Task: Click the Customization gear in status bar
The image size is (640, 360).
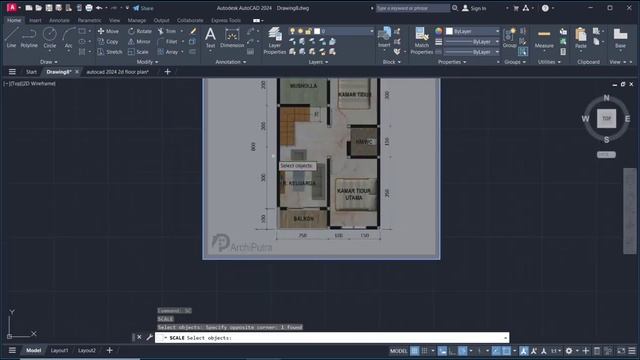Action: pos(569,351)
